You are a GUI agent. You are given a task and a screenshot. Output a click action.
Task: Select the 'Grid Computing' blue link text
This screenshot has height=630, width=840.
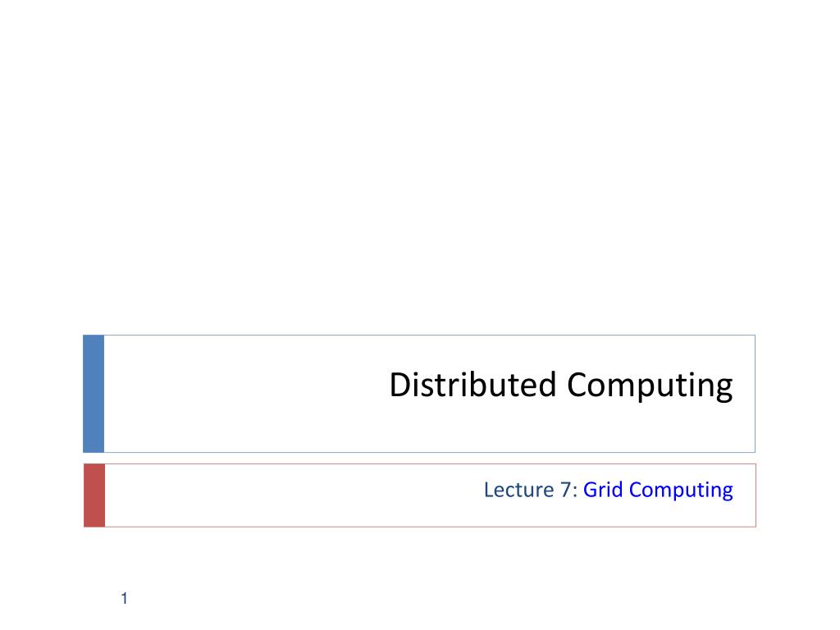(658, 491)
